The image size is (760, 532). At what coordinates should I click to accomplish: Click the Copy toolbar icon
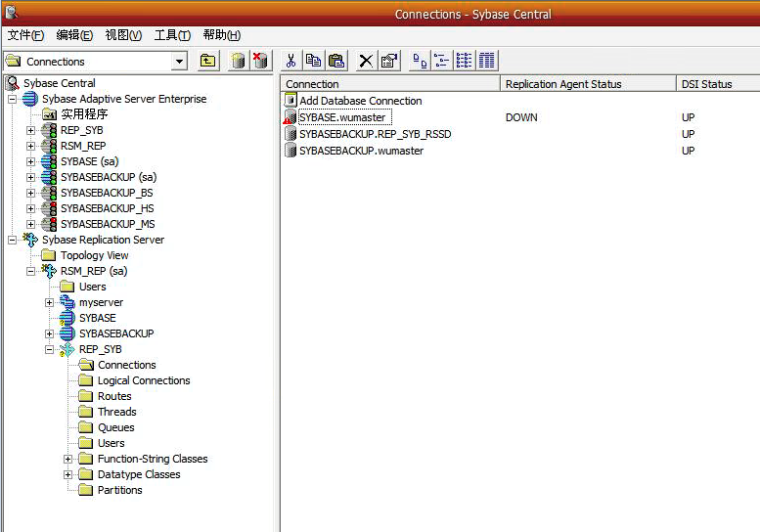[x=314, y=61]
